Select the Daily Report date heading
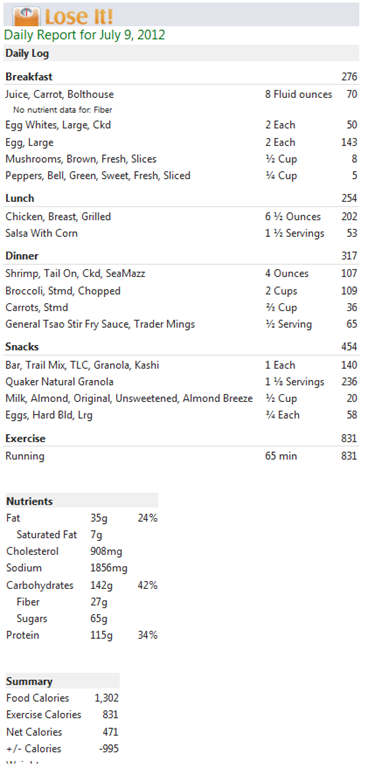Image resolution: width=375 pixels, height=768 pixels. pyautogui.click(x=84, y=35)
